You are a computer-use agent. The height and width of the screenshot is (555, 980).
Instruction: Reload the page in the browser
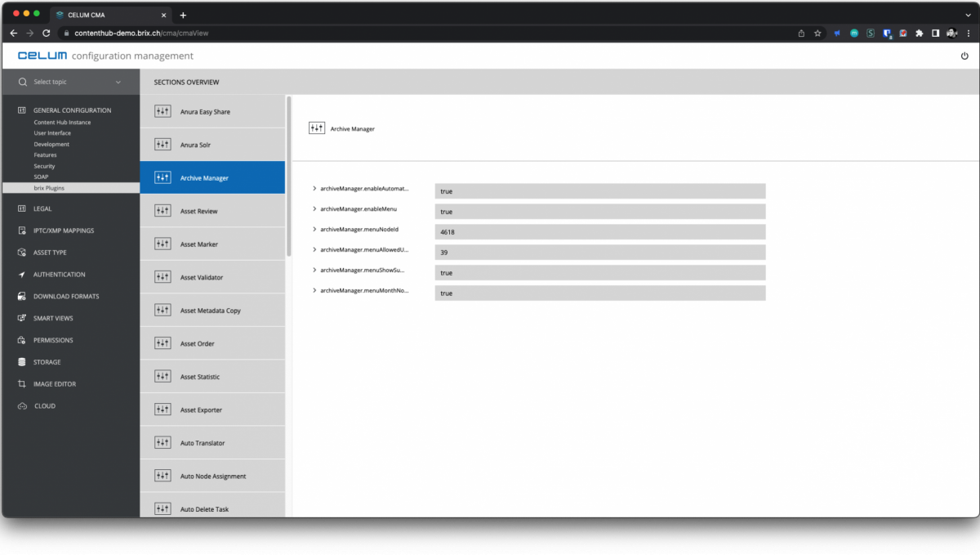(46, 34)
